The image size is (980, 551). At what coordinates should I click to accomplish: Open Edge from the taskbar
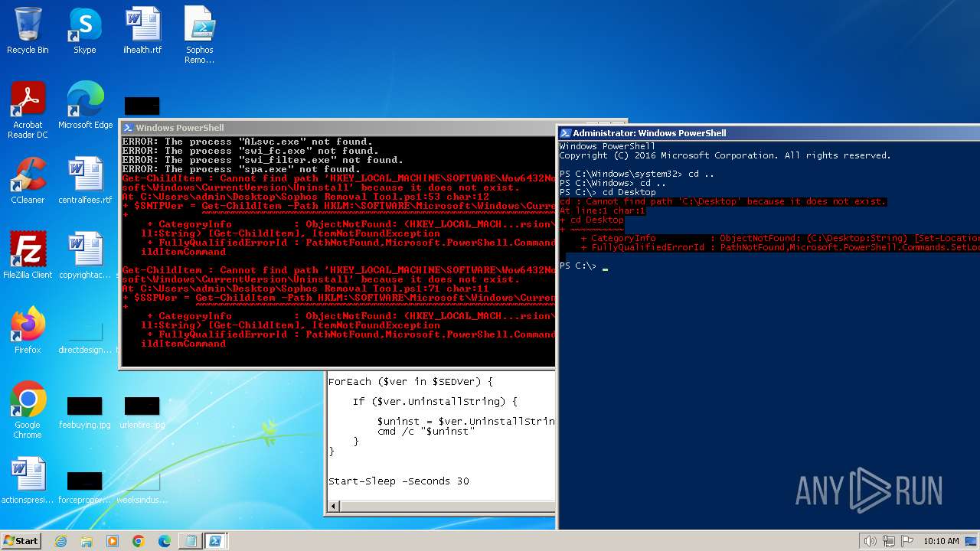click(x=165, y=541)
